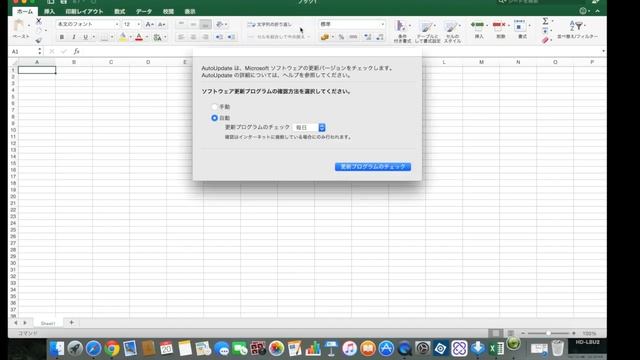Open the font size 12 dropdown
Screen dimensions: 640x360
tap(138, 24)
